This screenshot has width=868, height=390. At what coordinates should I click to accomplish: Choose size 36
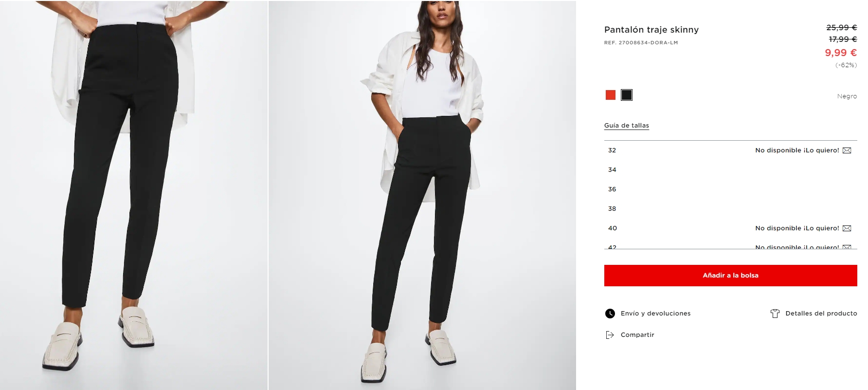(x=730, y=189)
